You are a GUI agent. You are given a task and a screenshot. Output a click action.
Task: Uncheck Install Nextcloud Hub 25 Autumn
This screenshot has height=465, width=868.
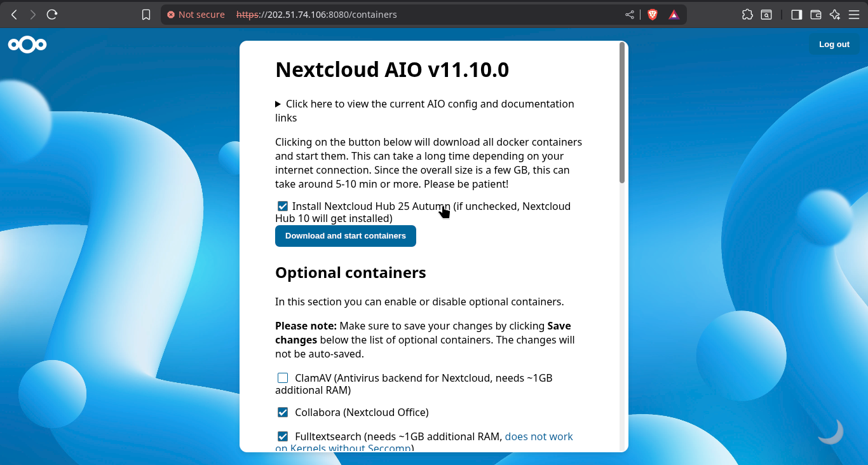pos(283,206)
